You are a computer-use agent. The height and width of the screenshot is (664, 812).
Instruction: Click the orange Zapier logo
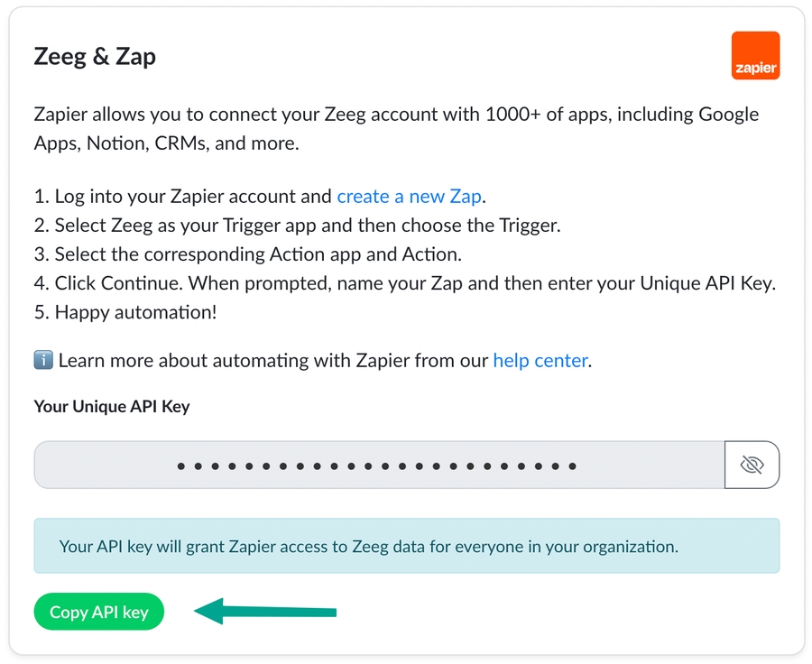(x=754, y=56)
